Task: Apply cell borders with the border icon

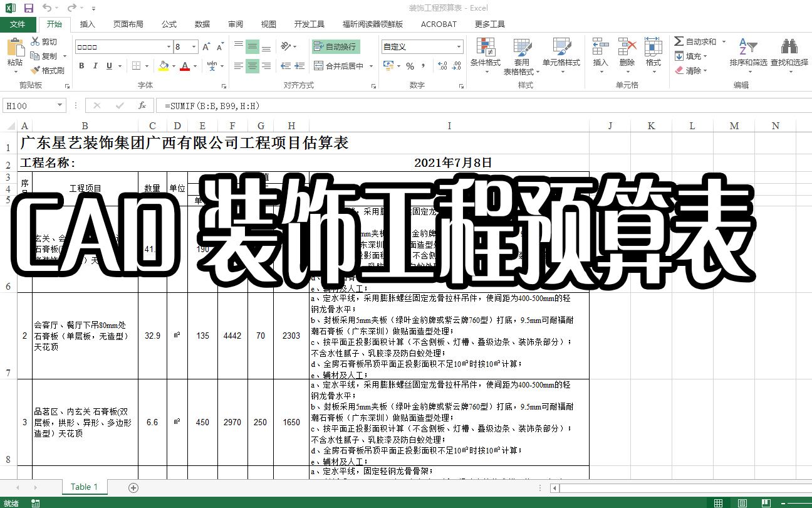Action: tap(135, 66)
